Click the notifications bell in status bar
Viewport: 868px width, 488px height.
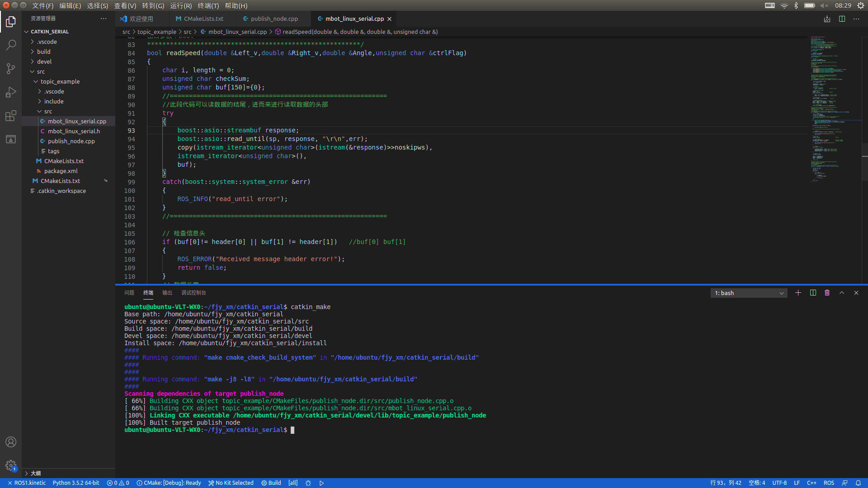tap(858, 483)
